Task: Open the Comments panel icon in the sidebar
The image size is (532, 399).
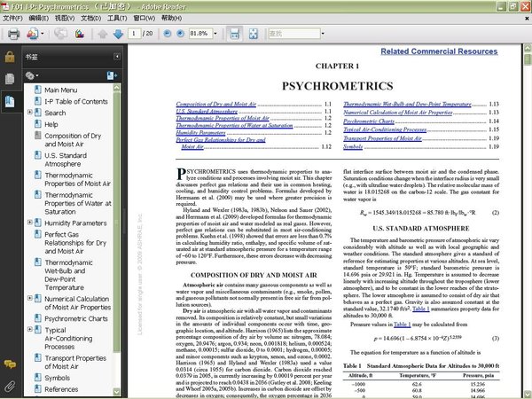Action: tap(9, 365)
